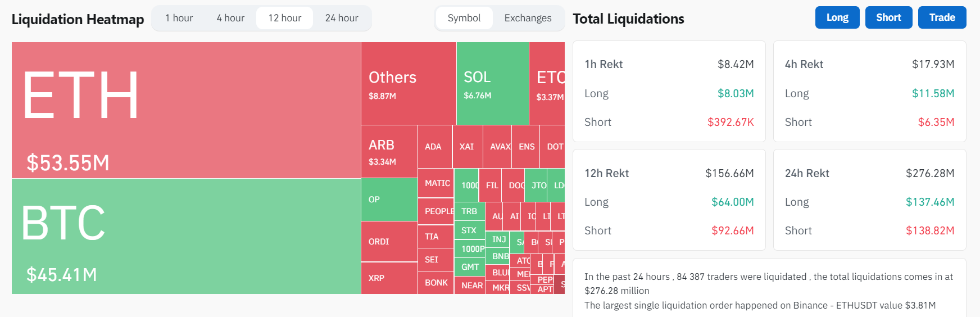
Task: Select the Others $8.87M tile
Action: click(x=408, y=83)
